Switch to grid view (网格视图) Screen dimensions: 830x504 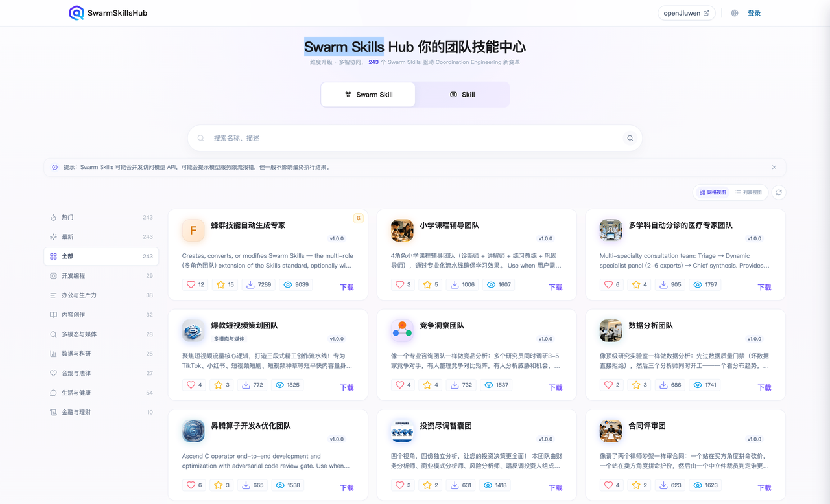pyautogui.click(x=713, y=192)
